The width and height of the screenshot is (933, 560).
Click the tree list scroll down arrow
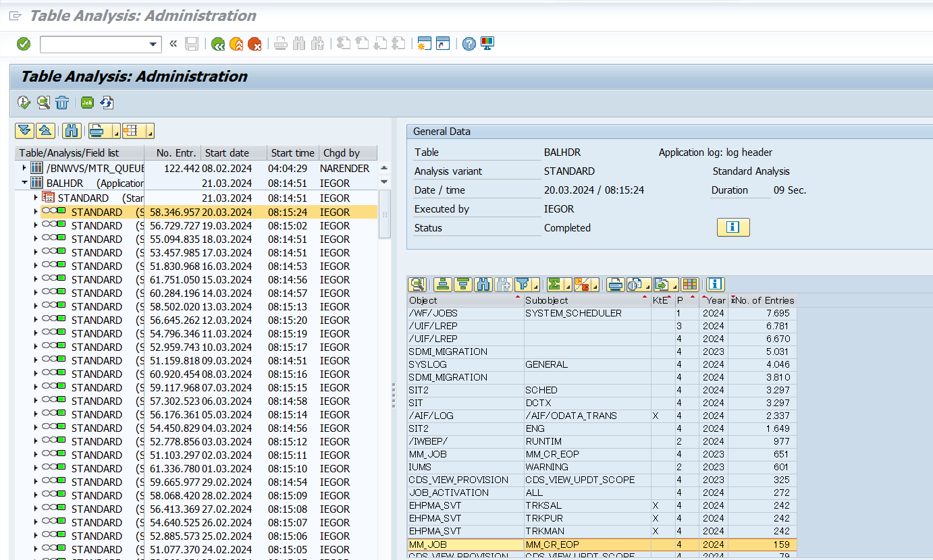384,182
